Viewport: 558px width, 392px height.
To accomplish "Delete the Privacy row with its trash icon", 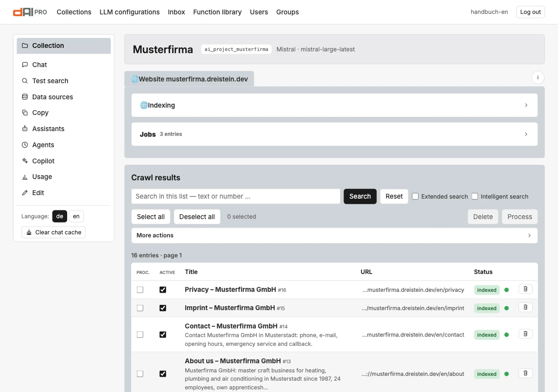I will pos(525,289).
